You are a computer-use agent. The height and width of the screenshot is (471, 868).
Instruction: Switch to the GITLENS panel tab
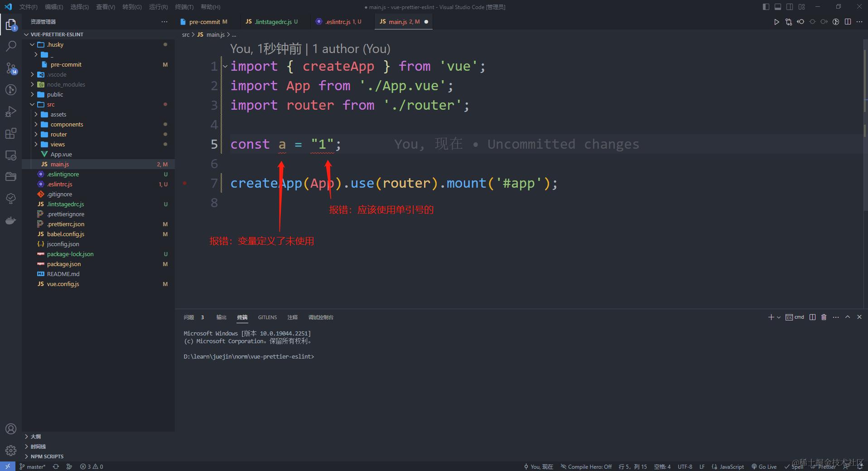click(x=267, y=317)
